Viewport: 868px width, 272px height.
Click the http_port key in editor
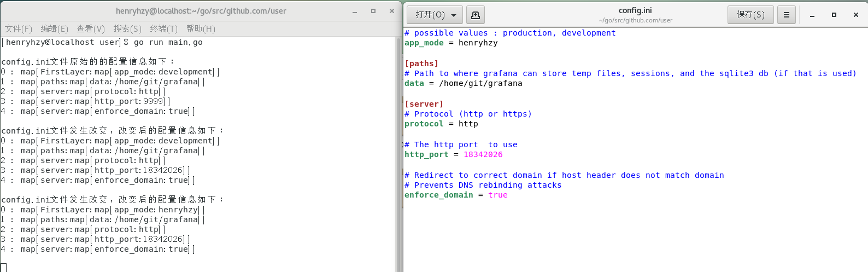[426, 155]
